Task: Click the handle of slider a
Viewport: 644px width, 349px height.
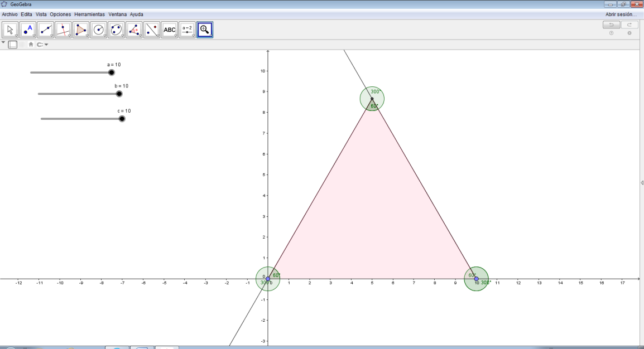Action: click(x=112, y=72)
